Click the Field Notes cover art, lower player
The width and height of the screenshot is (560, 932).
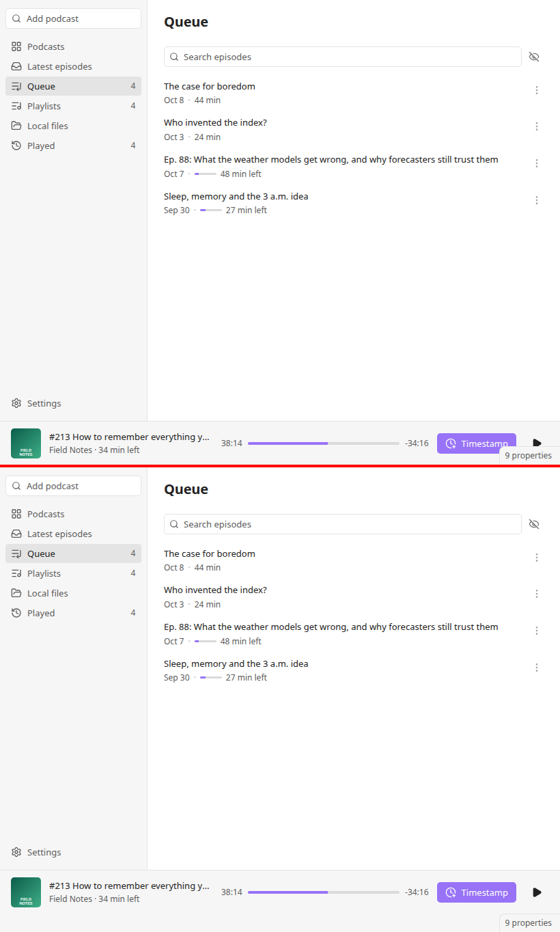[x=26, y=892]
